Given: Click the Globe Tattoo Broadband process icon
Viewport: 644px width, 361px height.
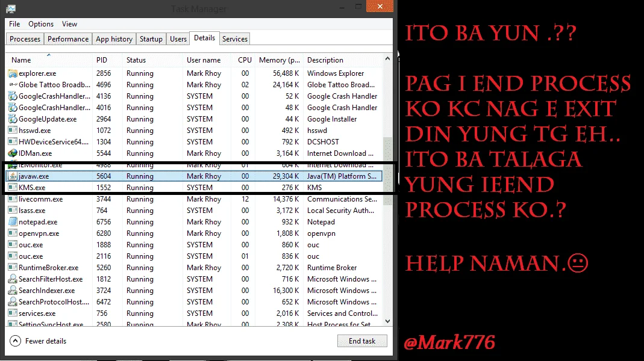Looking at the screenshot, I should click(13, 84).
